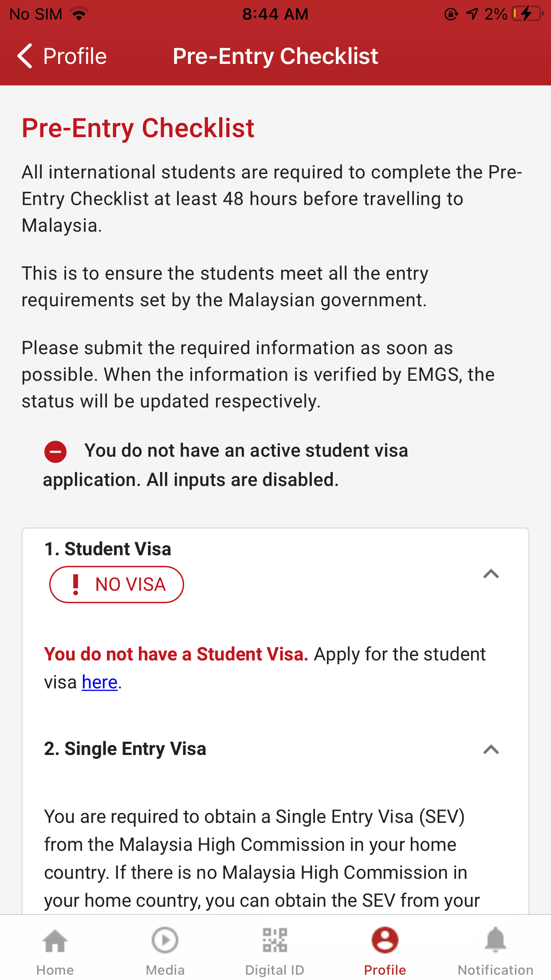551x980 pixels.
Task: Tap the exclamation mark in the NO VISA badge
Action: pos(76,584)
